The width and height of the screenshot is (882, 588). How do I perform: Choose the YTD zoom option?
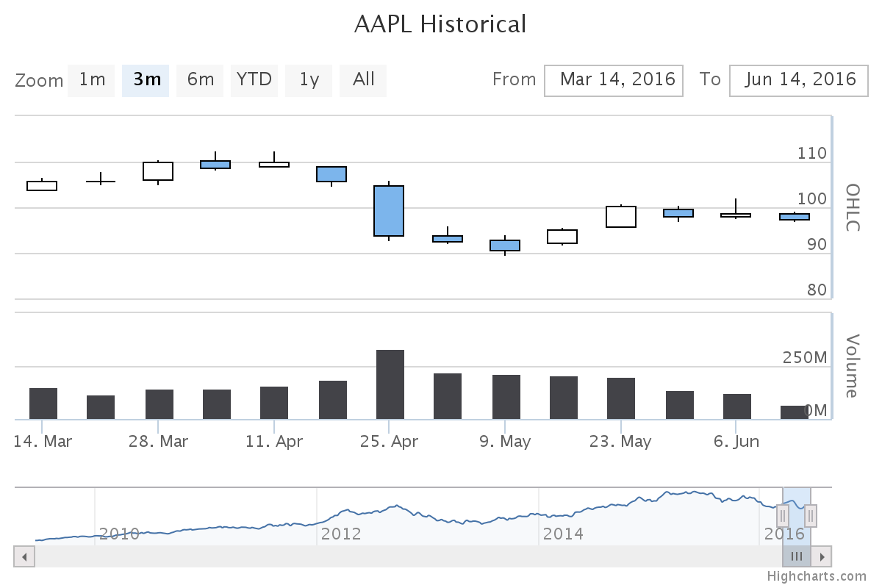pos(254,80)
